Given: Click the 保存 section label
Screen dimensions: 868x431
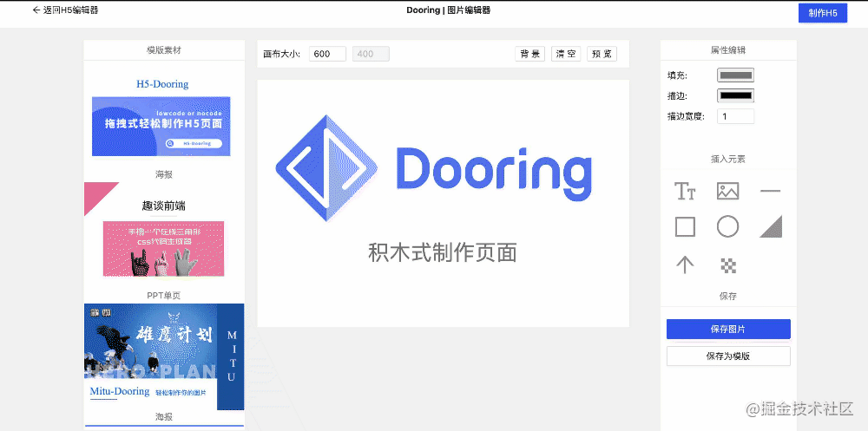Looking at the screenshot, I should (728, 296).
